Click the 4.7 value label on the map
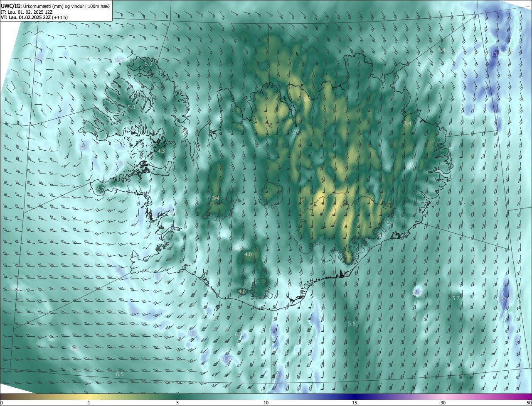The width and height of the screenshot is (532, 406). pos(100,189)
